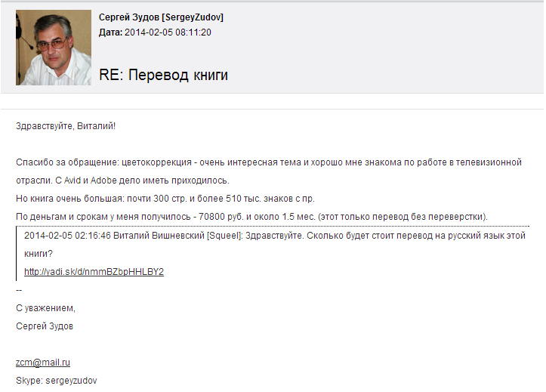Image resolution: width=546 pixels, height=392 pixels.
Task: Click the line starting Но книга очень большая
Action: tap(165, 199)
